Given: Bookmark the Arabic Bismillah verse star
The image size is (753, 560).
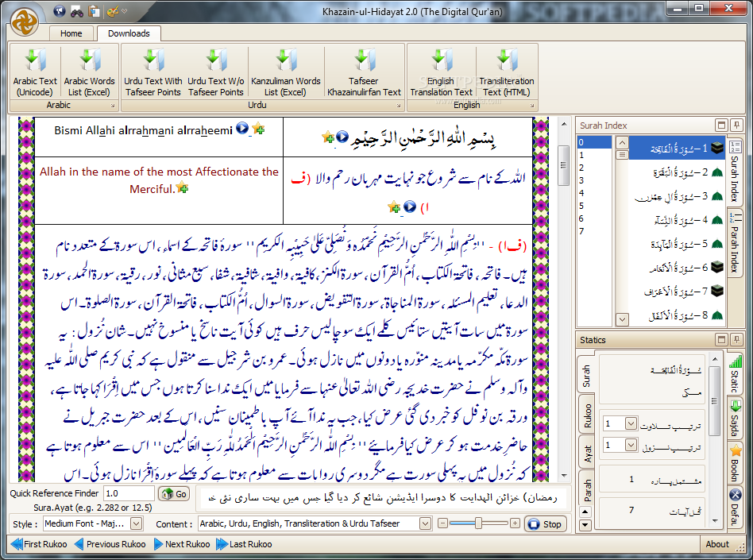Looking at the screenshot, I should coord(329,137).
